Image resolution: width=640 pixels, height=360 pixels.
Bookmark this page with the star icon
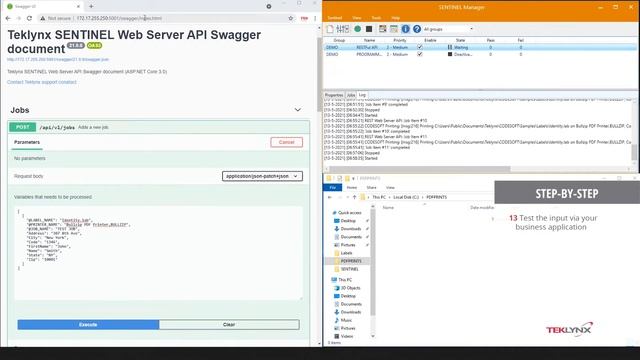point(291,18)
